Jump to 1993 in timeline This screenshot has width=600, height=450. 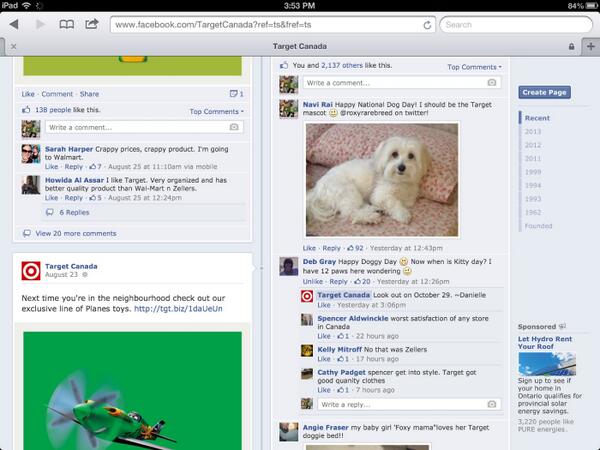click(x=533, y=199)
